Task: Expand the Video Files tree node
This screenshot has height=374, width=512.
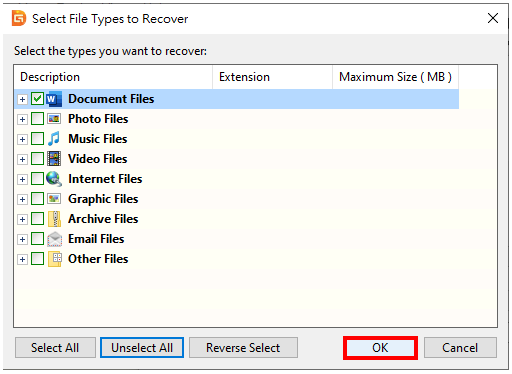Action: [x=22, y=159]
